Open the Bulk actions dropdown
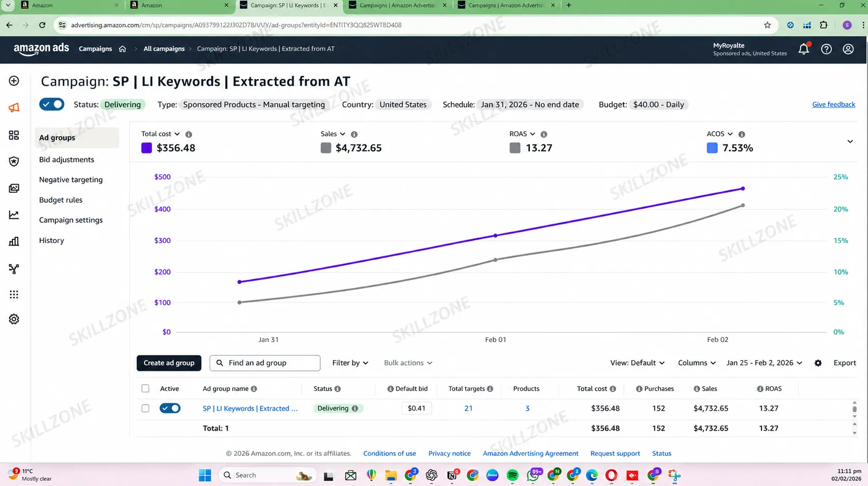 [x=408, y=363]
